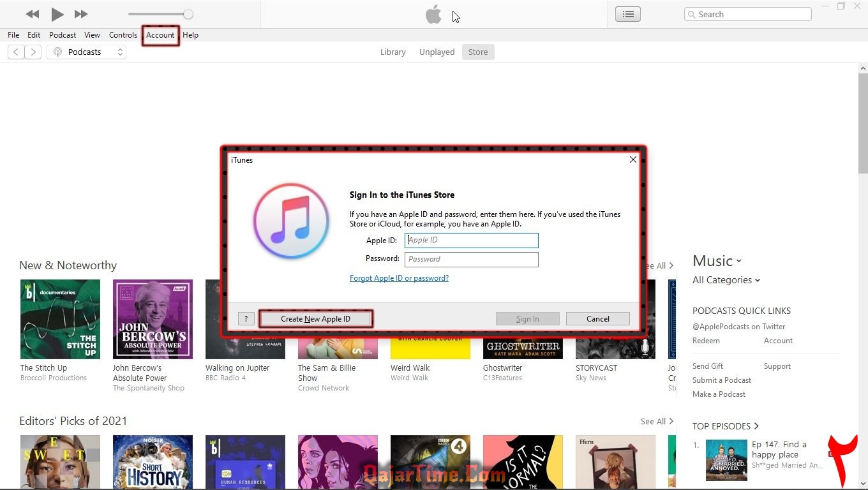Open the Account menu

160,35
